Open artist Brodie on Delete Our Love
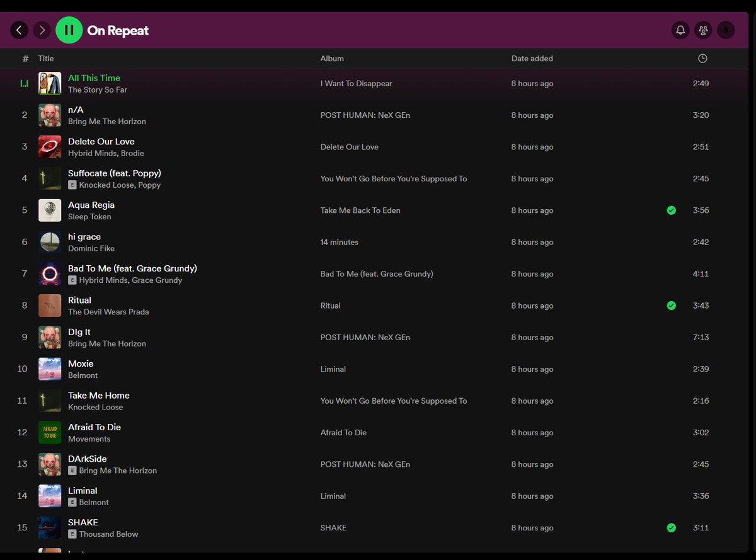Image resolution: width=756 pixels, height=560 pixels. (x=132, y=153)
